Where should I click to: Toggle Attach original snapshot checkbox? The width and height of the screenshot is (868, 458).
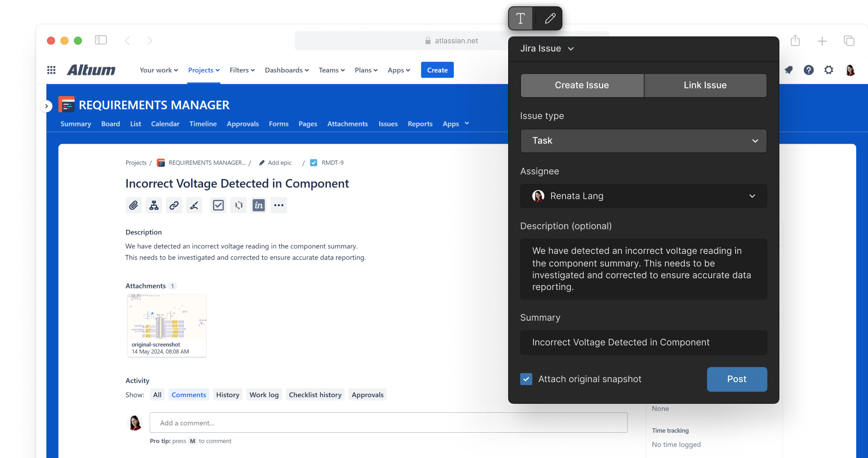pos(526,379)
